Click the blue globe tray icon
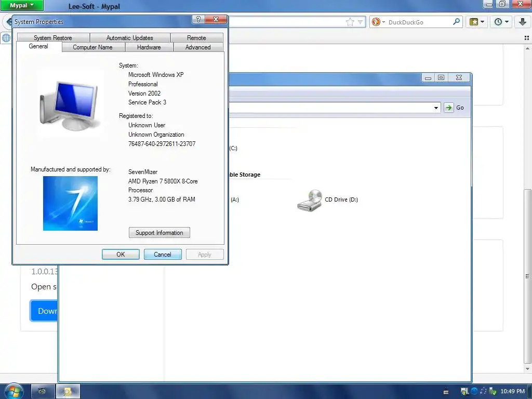Image resolution: width=532 pixels, height=399 pixels. click(x=474, y=391)
